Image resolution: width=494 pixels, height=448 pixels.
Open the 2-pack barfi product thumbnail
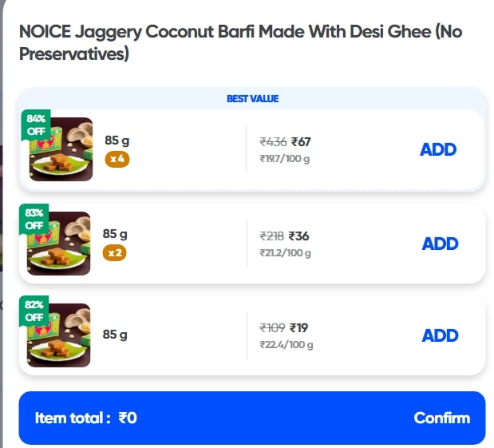tap(64, 246)
